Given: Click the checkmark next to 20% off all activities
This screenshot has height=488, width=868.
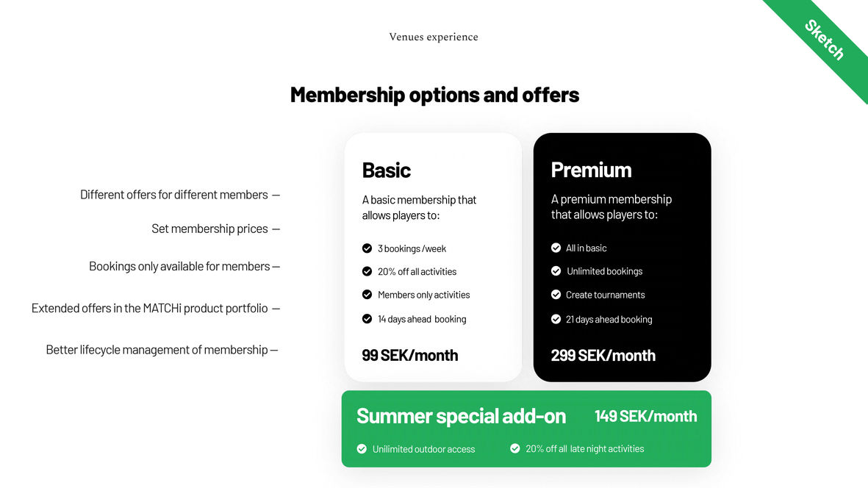Looking at the screenshot, I should pos(367,271).
